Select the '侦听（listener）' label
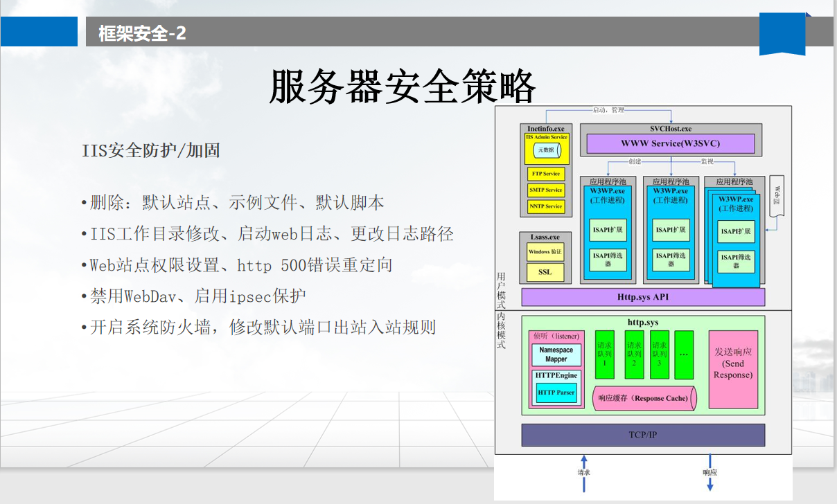Image resolution: width=837 pixels, height=504 pixels. click(x=556, y=336)
